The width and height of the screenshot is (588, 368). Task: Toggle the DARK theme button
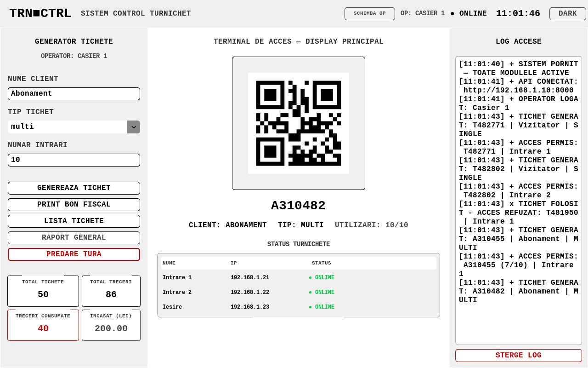(x=567, y=13)
